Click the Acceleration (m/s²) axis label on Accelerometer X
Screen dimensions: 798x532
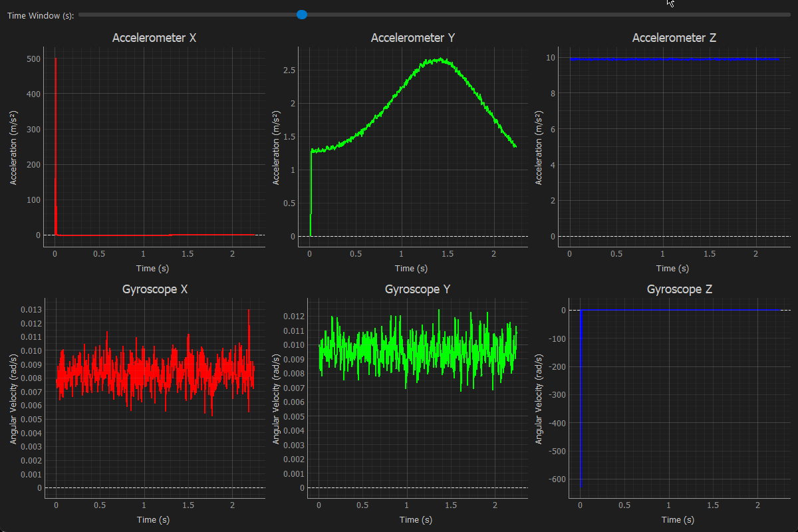point(13,146)
